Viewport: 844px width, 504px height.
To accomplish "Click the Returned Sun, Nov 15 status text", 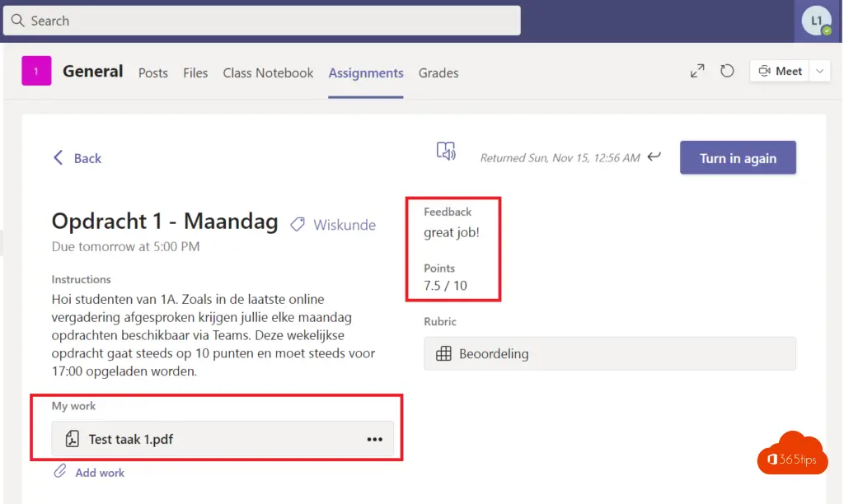I will pos(560,157).
